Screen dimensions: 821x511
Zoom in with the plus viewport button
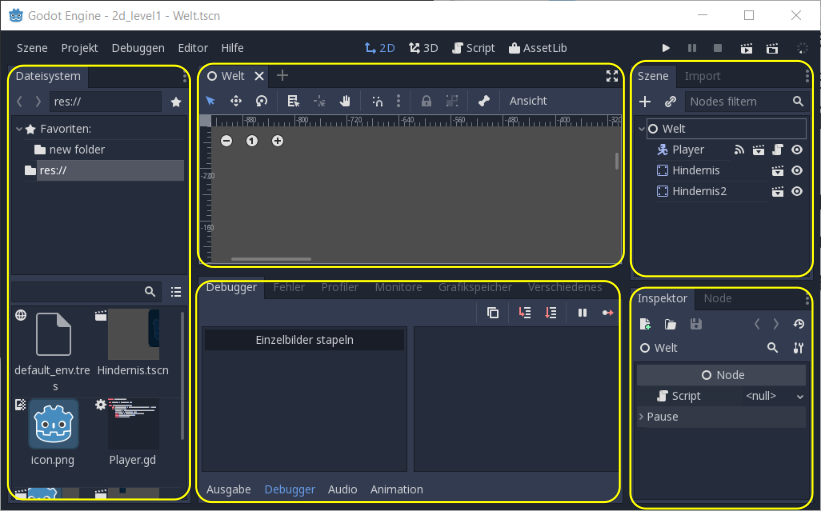(x=278, y=140)
